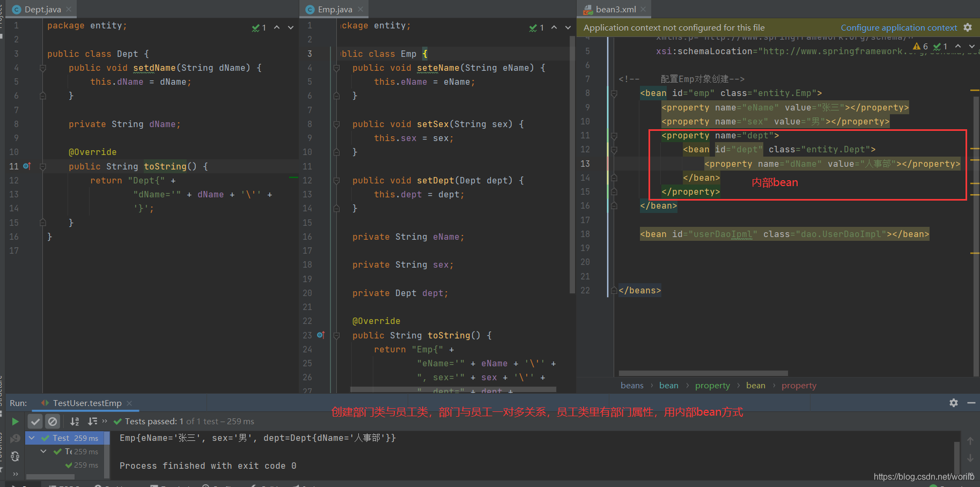The width and height of the screenshot is (980, 487).
Task: Close the bean3.xml tab
Action: pos(643,9)
